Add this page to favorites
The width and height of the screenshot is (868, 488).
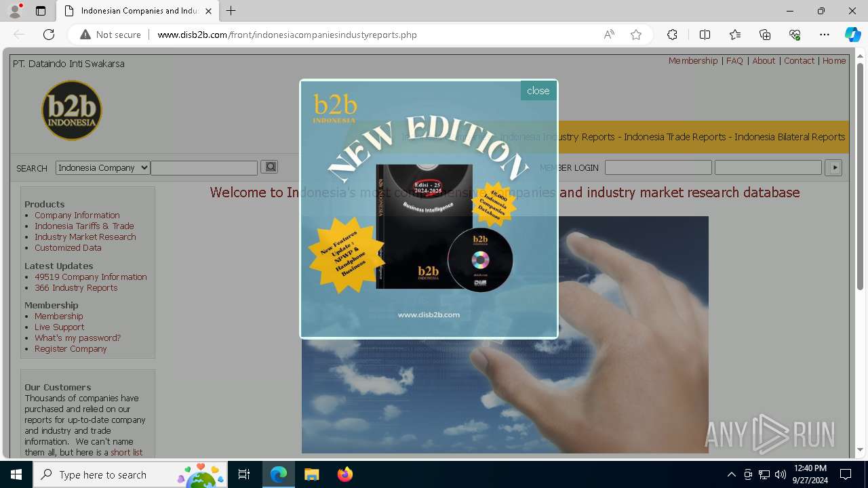click(x=636, y=35)
